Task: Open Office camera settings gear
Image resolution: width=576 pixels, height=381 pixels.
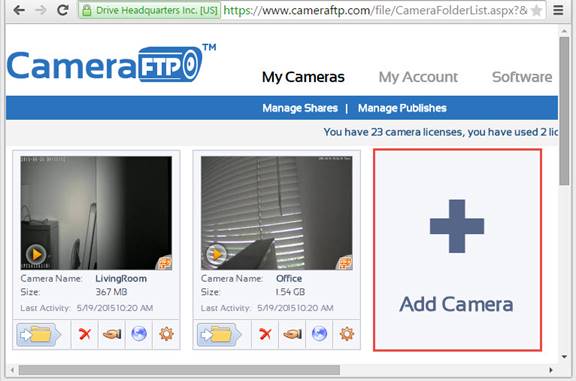Action: point(346,334)
